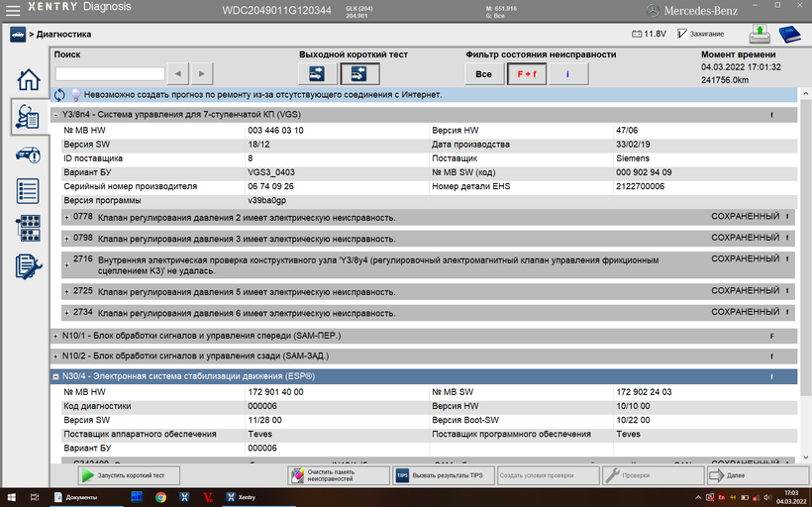Go to the Home screen

(29, 80)
